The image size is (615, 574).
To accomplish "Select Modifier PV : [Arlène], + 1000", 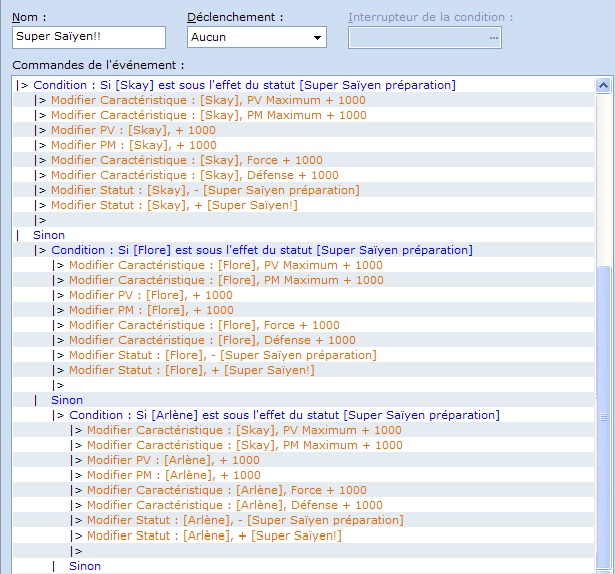I will click(304, 460).
